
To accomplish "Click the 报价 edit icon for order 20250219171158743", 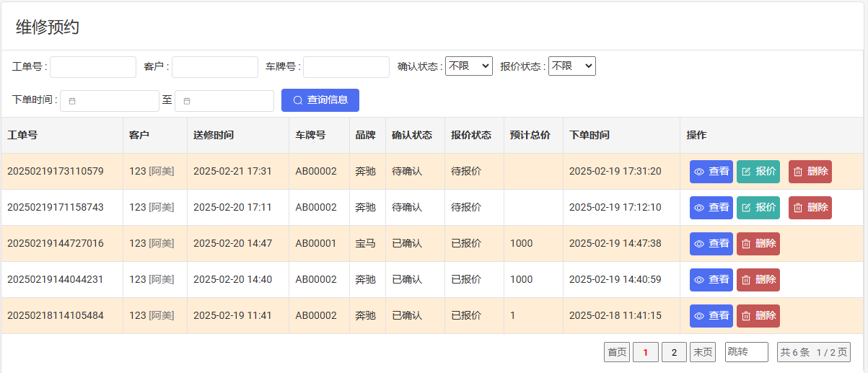I will pyautogui.click(x=746, y=208).
